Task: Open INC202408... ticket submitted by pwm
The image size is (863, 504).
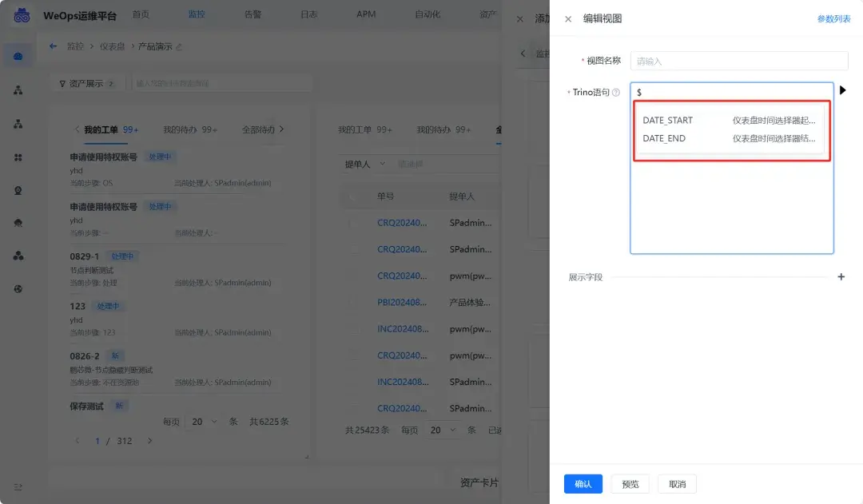Action: coord(403,329)
